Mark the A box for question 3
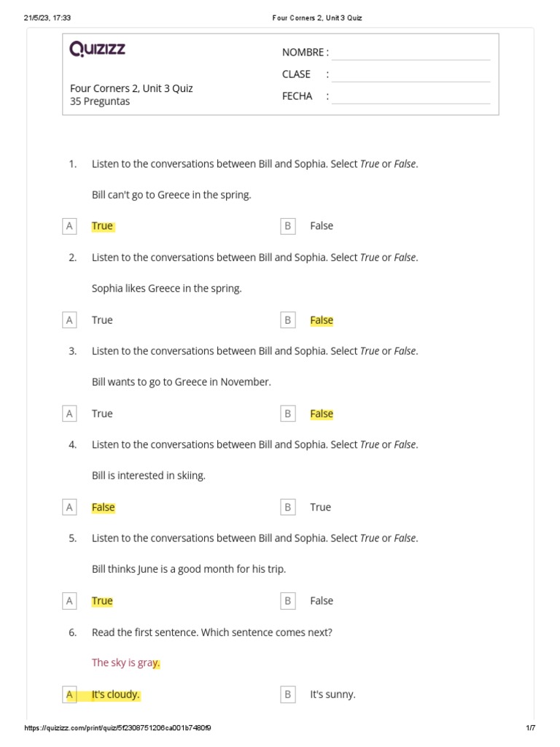The height and width of the screenshot is (747, 560). point(69,414)
